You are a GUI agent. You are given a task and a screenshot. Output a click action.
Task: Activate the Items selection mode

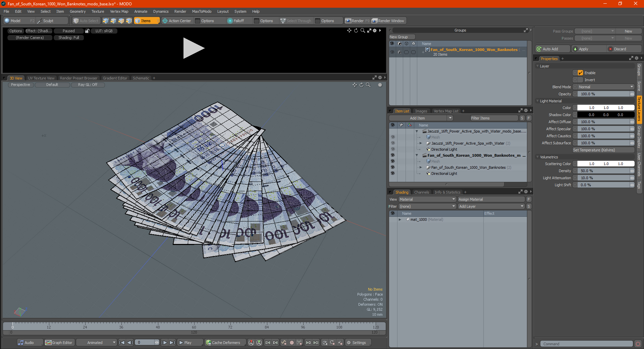click(147, 21)
